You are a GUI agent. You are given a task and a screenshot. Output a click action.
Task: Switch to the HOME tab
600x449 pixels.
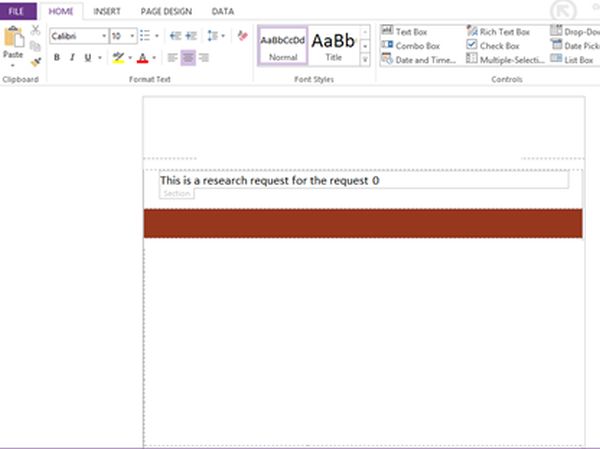tap(61, 11)
